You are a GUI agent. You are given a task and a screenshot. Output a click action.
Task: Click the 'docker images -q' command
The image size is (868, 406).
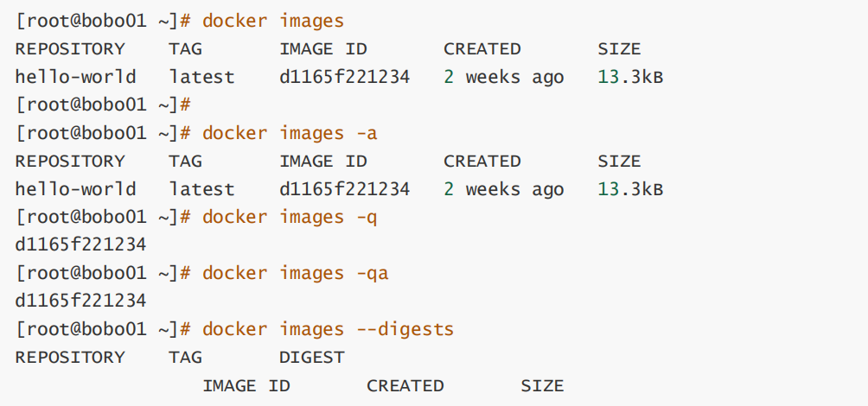coord(290,217)
